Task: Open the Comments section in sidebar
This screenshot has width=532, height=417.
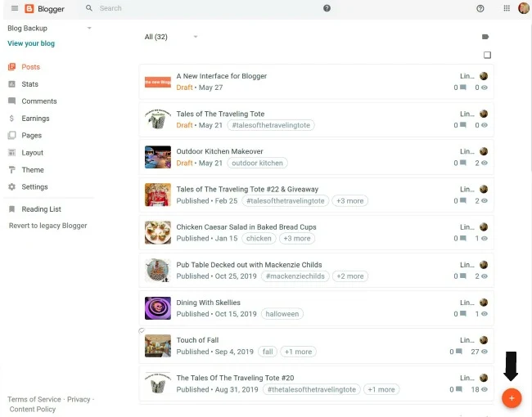Action: 39,101
